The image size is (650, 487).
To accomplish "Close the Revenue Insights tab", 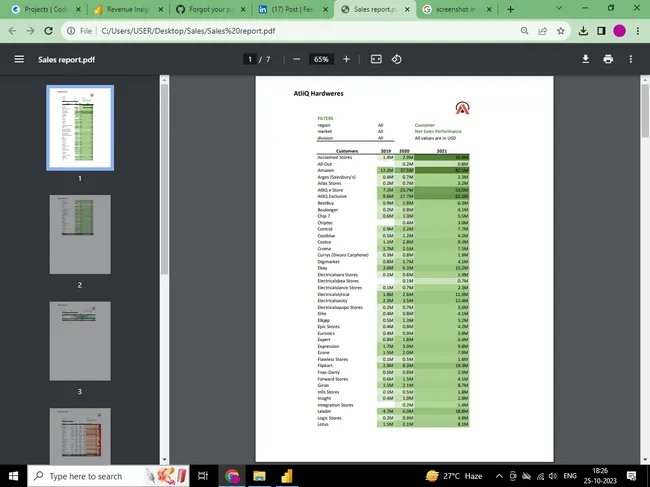I will [x=161, y=9].
